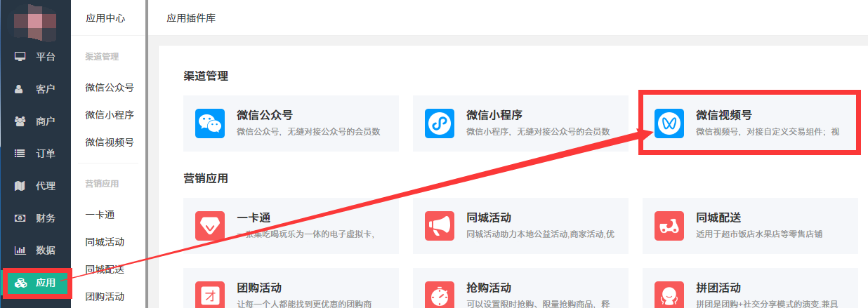Viewport: 868px width, 308px height.
Task: Click the map icon beside 代理
Action: [20, 186]
